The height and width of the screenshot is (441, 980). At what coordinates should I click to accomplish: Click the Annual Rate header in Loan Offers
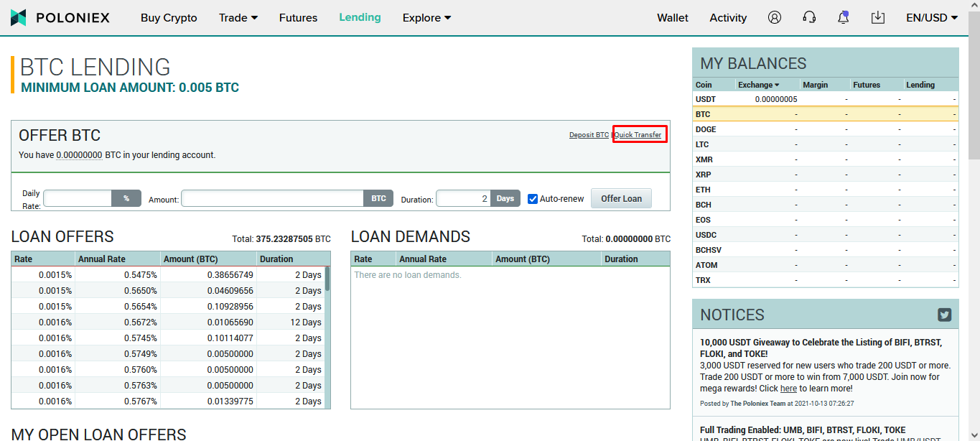[x=102, y=259]
